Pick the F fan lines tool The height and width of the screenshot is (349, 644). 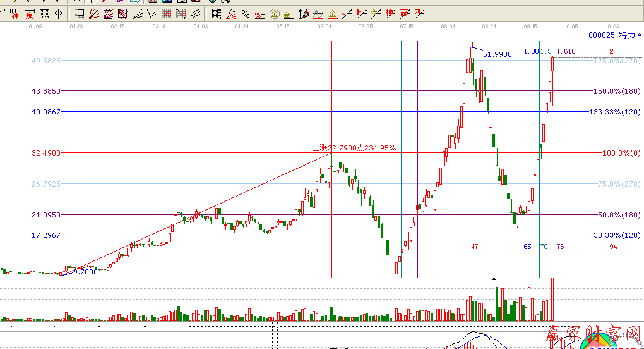click(361, 14)
